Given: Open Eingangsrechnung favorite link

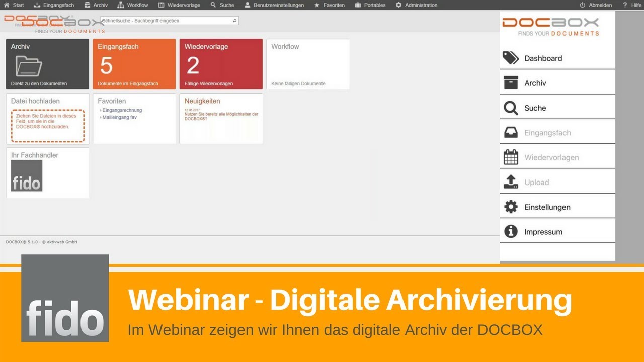Looking at the screenshot, I should tap(122, 110).
